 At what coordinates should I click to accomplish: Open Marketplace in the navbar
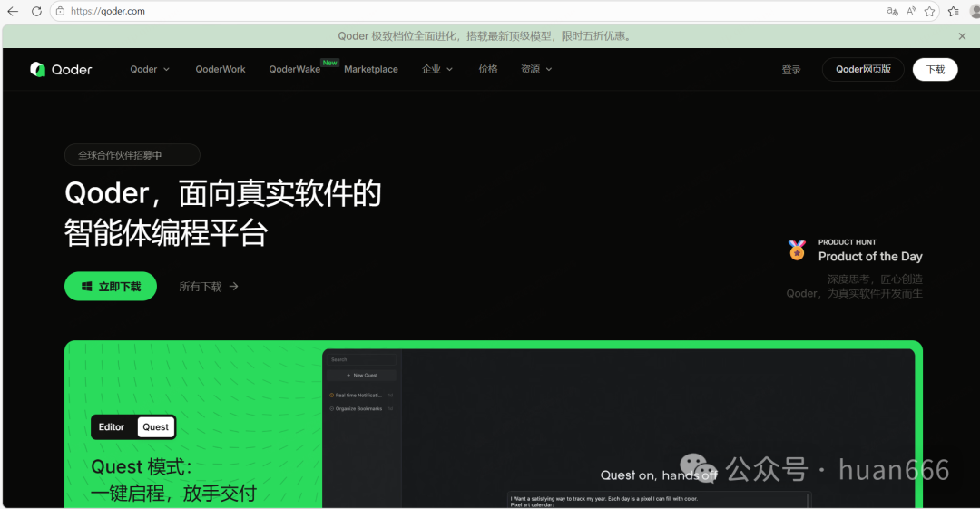point(370,69)
